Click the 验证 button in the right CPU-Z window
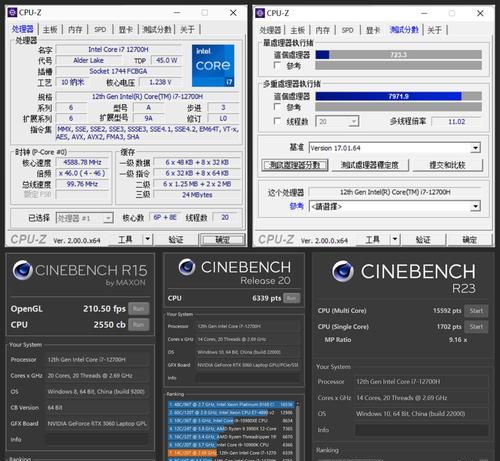Viewport: 500px width, 461px height. click(x=423, y=239)
